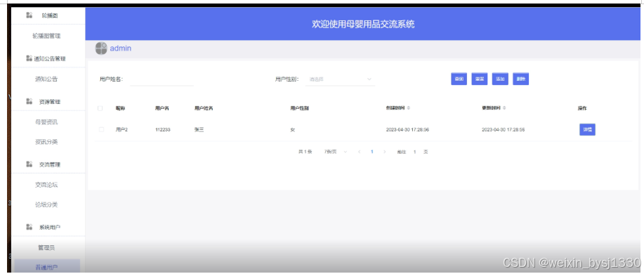644x274 pixels.
Task: Click the 重置 reset button
Action: 479,79
